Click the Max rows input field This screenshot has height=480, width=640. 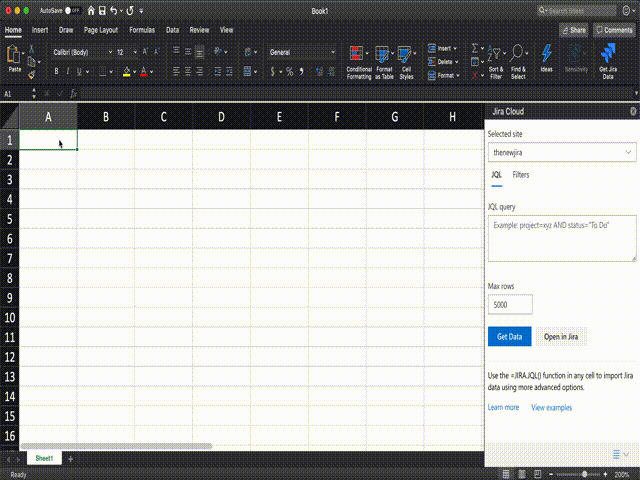[510, 304]
